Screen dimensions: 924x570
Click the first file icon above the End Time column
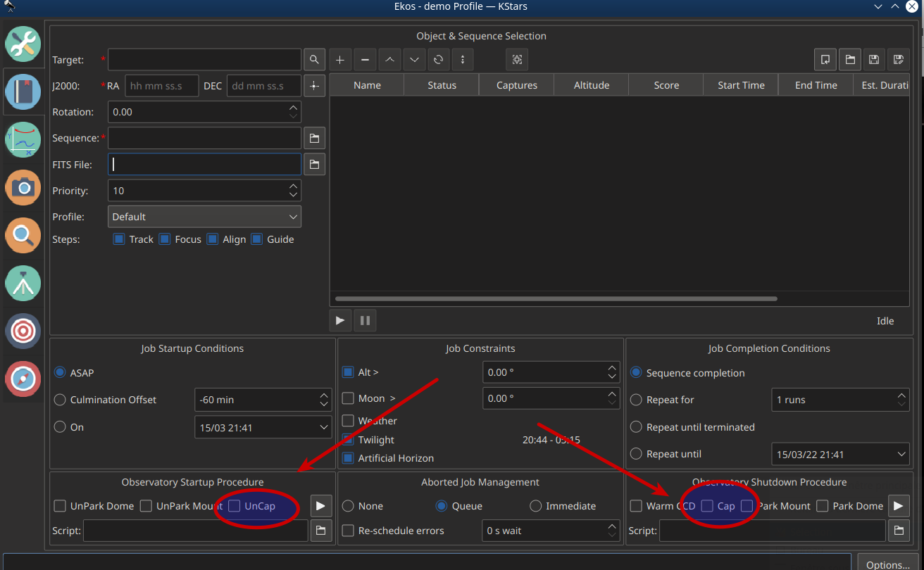[x=825, y=60]
